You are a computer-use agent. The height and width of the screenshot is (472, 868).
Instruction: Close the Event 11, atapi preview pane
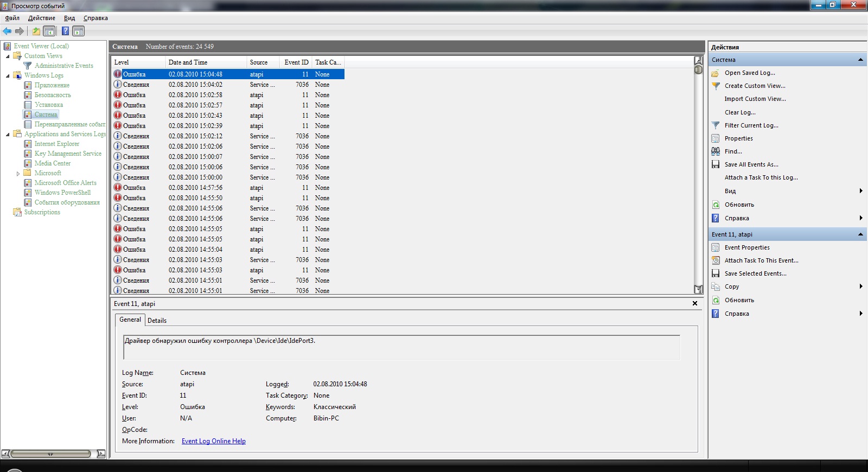click(695, 303)
